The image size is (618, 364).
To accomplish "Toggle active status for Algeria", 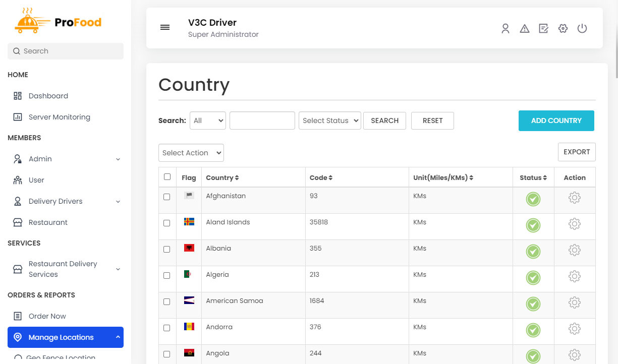I will pos(533,278).
